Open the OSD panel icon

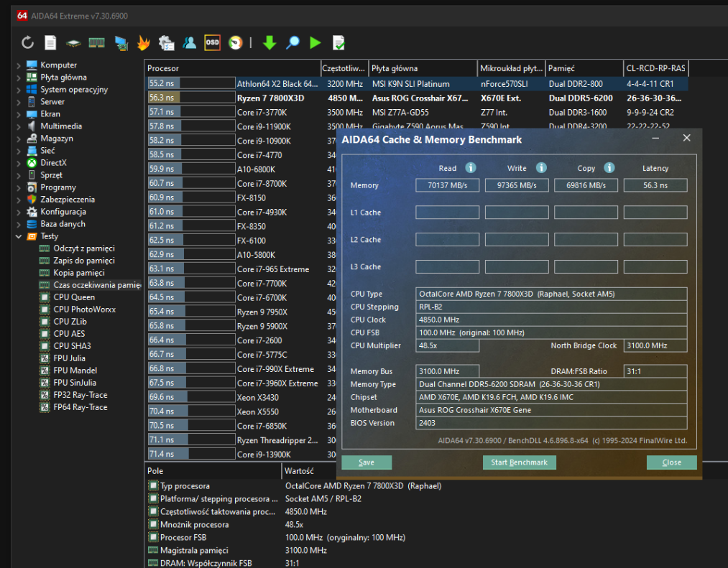coord(212,42)
